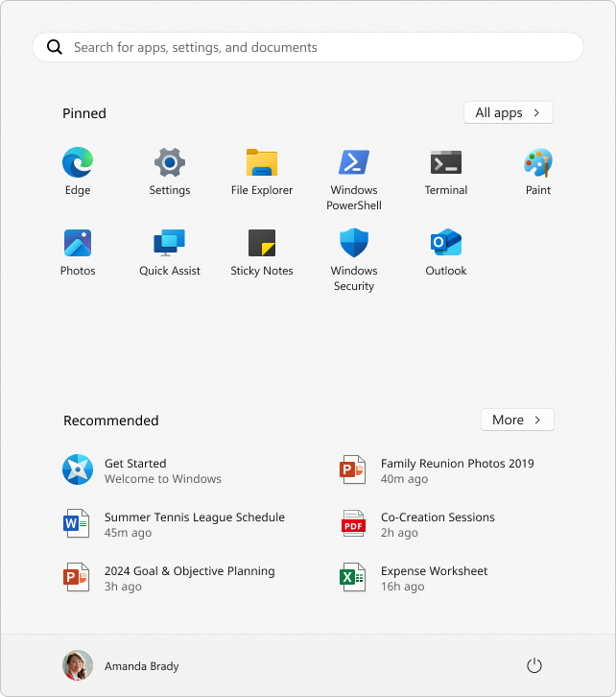Click the '45m ago' timestamp text
Image resolution: width=616 pixels, height=697 pixels.
coord(128,533)
